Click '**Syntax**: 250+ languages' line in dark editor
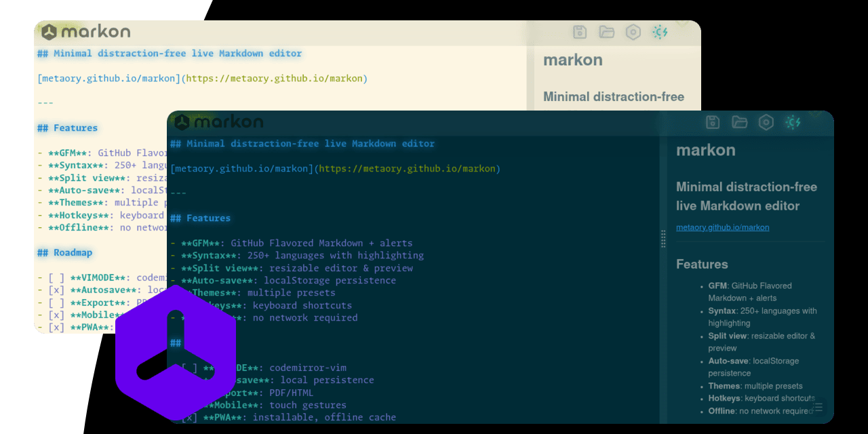 297,256
